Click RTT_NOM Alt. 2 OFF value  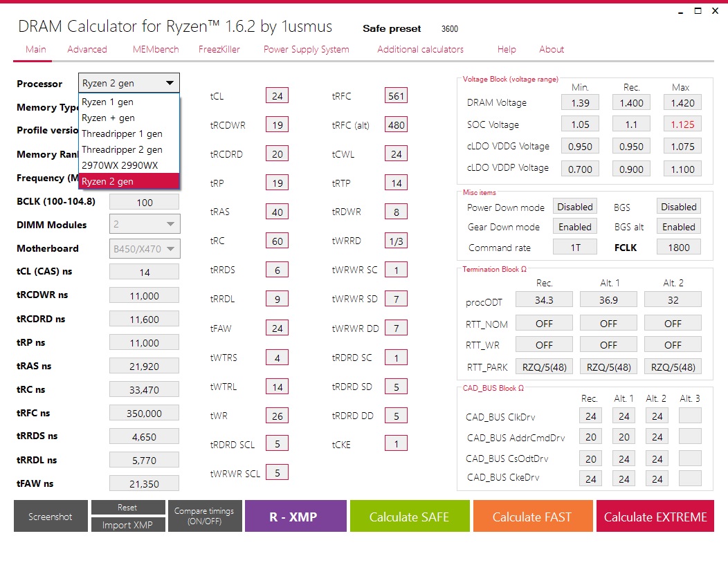[x=673, y=323]
